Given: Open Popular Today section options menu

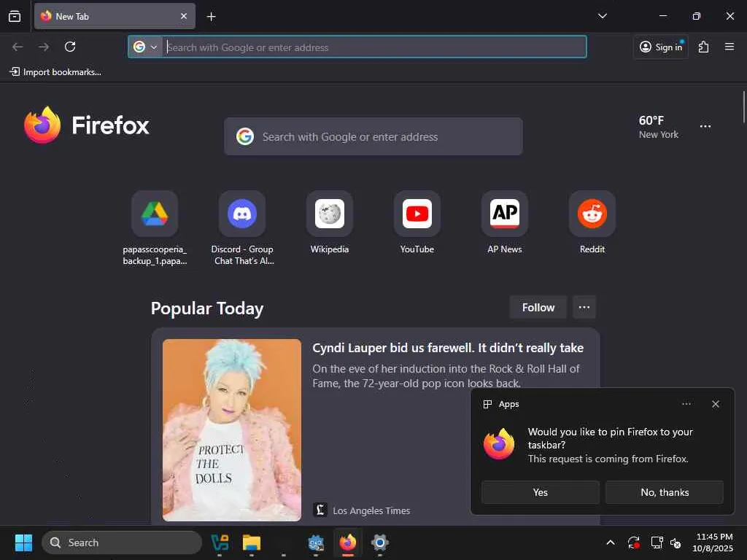Looking at the screenshot, I should click(x=584, y=308).
